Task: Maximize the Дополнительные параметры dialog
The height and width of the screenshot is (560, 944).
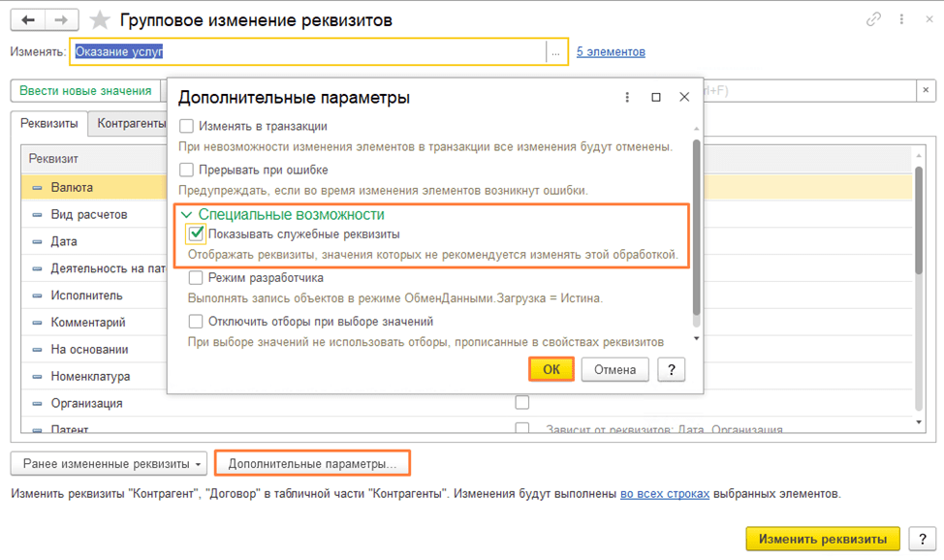Action: point(656,98)
